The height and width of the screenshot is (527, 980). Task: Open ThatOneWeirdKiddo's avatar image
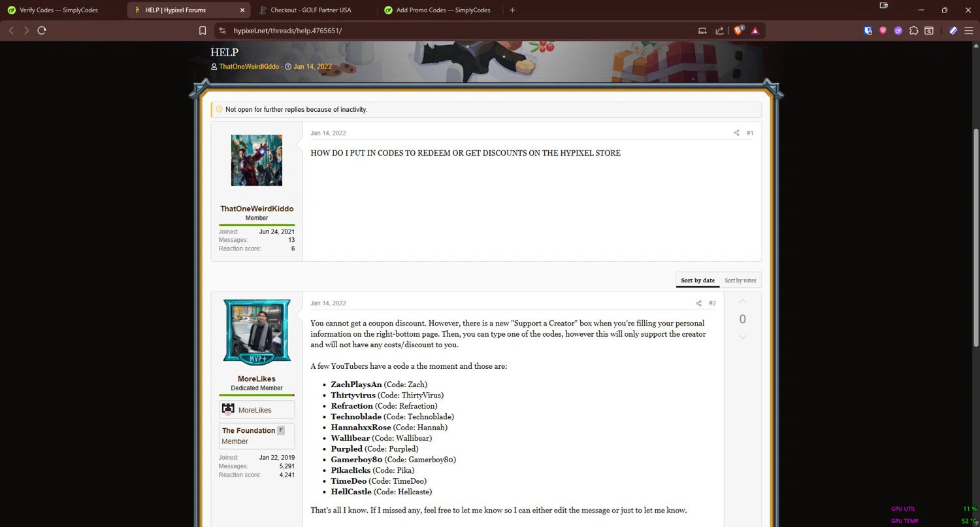point(257,160)
